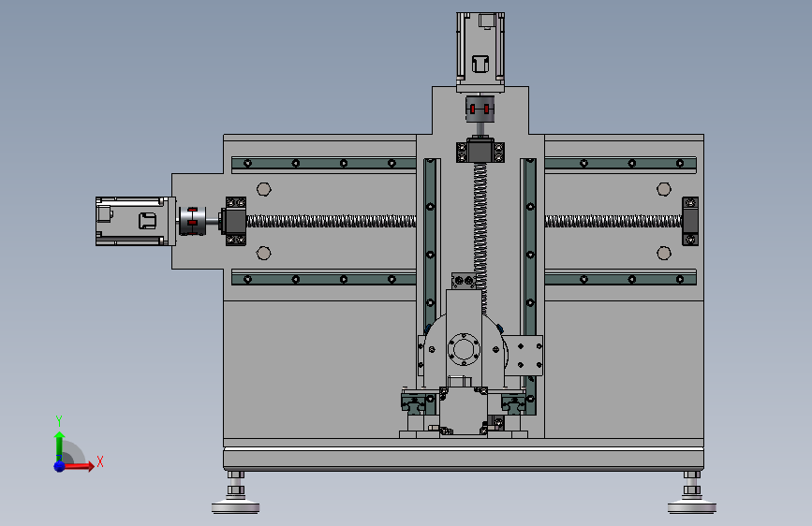Select the lower-right hex bolt head
The image size is (812, 526).
pos(664,253)
